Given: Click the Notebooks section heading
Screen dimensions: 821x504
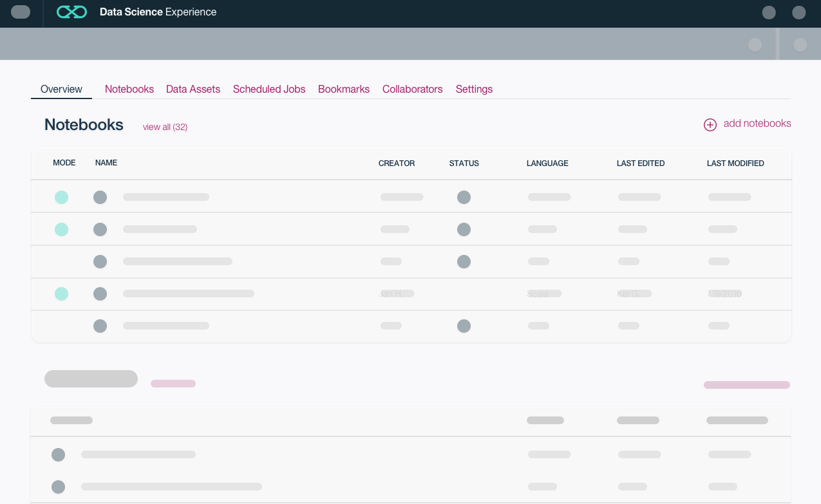Looking at the screenshot, I should pyautogui.click(x=84, y=125).
